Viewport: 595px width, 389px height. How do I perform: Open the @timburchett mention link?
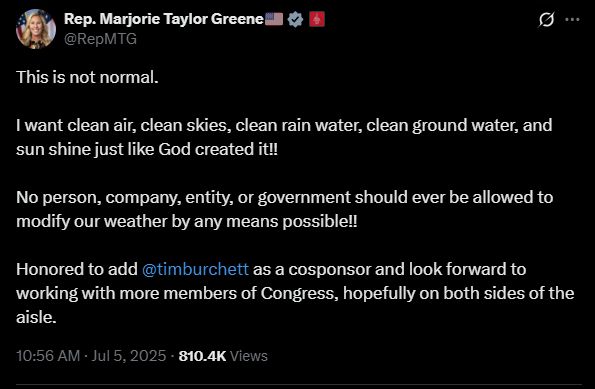coord(195,269)
